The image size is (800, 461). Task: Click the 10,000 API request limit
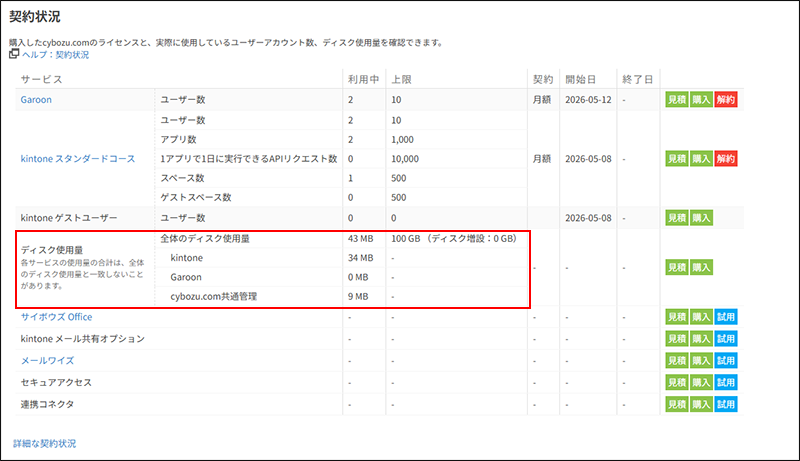(405, 159)
